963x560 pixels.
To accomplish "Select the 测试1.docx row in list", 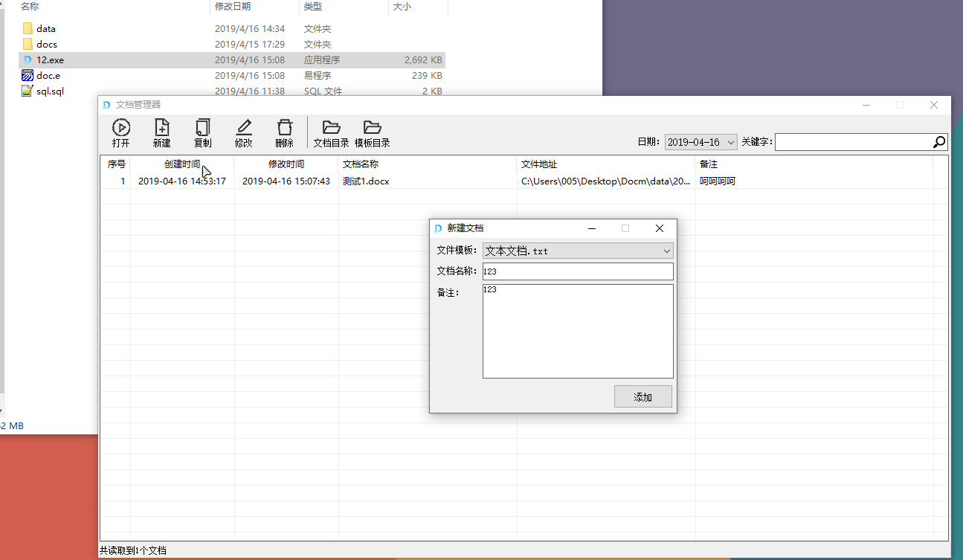I will click(x=366, y=181).
